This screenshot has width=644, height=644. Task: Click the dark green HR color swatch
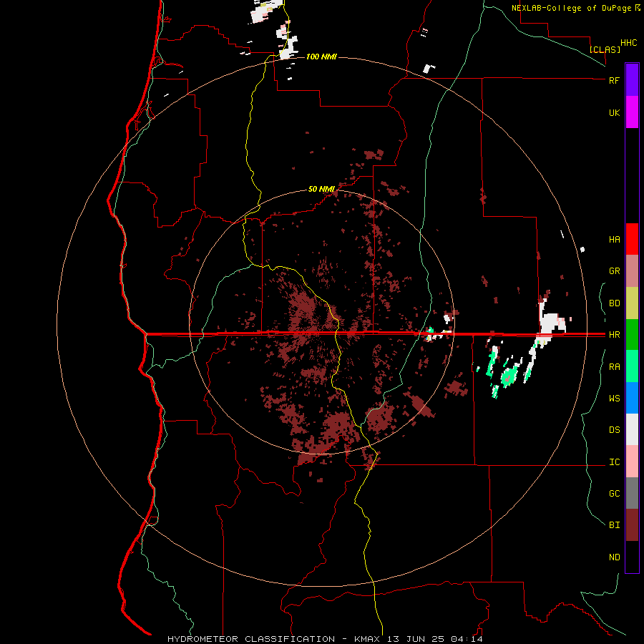632,335
